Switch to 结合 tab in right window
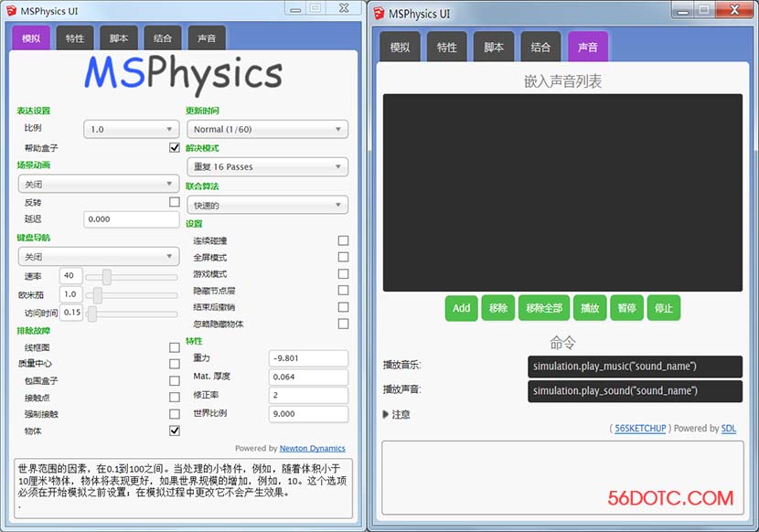 [x=540, y=48]
